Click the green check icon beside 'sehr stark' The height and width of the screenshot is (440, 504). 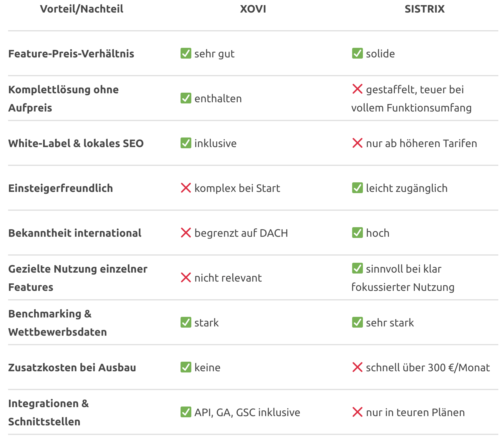coord(357,322)
